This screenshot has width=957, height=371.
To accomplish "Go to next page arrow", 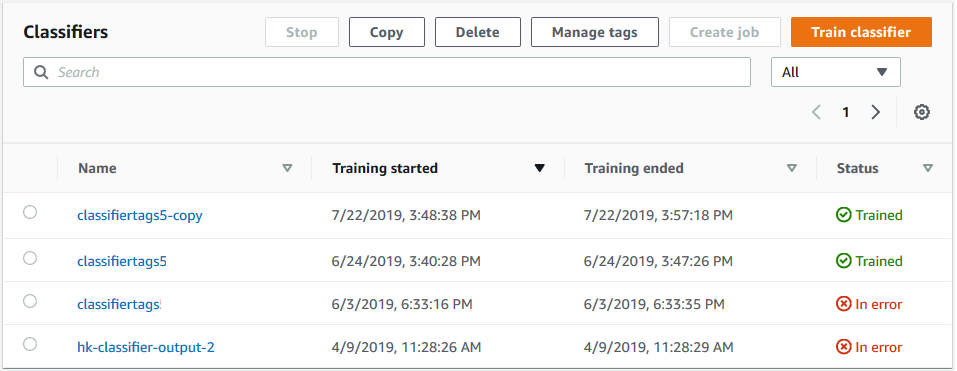I will pyautogui.click(x=876, y=112).
